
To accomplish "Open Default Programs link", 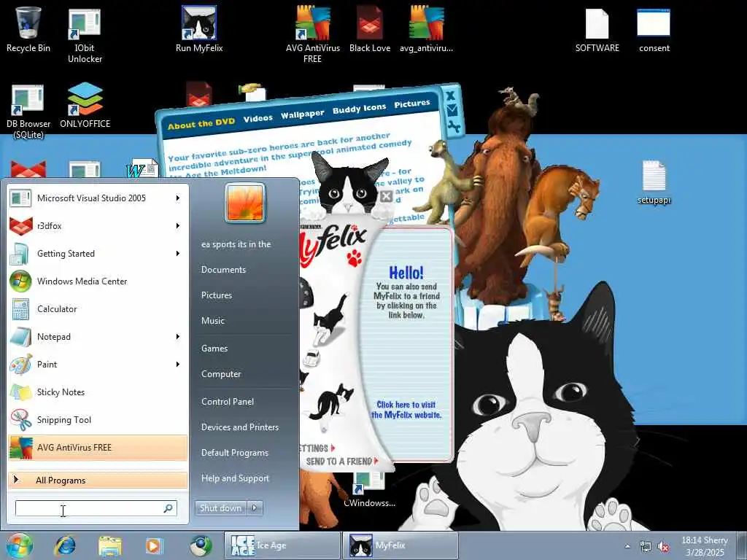I will (x=235, y=453).
